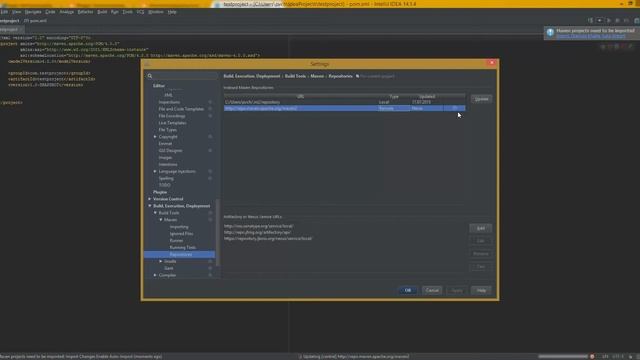Click the Update button
Viewport: 640px width, 360px height.
pyautogui.click(x=481, y=99)
